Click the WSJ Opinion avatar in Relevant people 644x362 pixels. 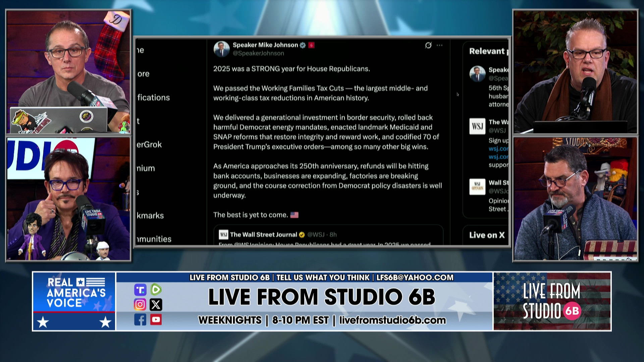(x=477, y=187)
